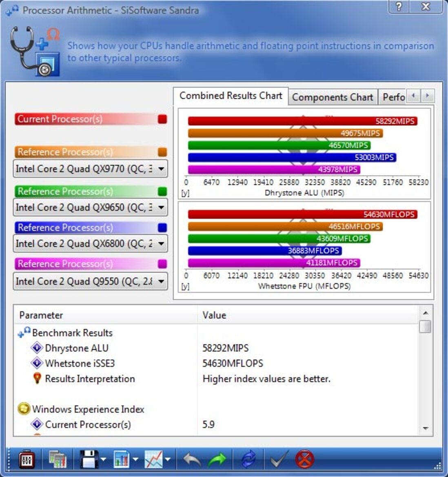Click the results list scroll up arrow

[426, 313]
